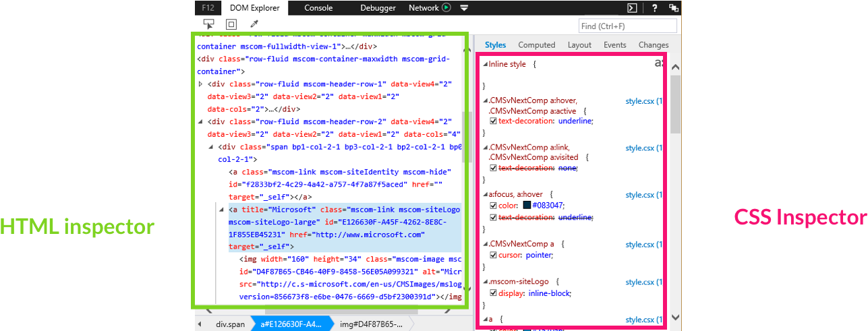The height and width of the screenshot is (331, 868).
Task: Switch to the Layout tab
Action: pos(579,45)
